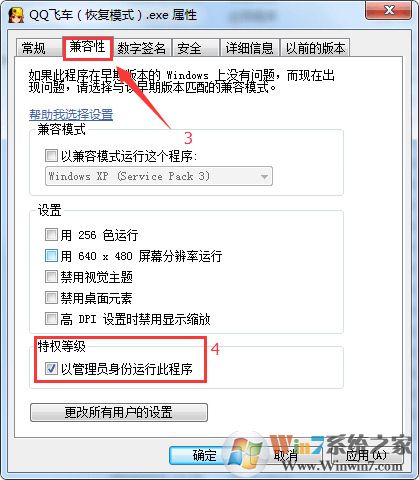Click the compatibility mode dropdown arrow

[x=264, y=176]
